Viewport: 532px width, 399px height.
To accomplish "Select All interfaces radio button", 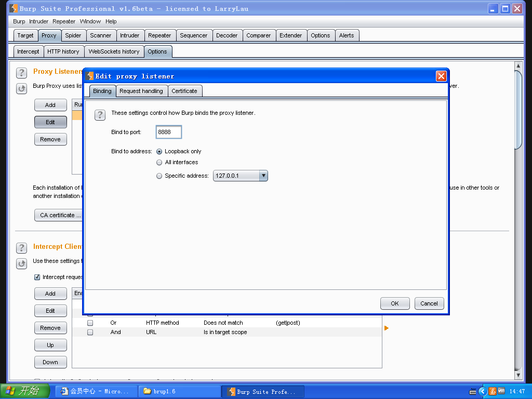I will (159, 163).
